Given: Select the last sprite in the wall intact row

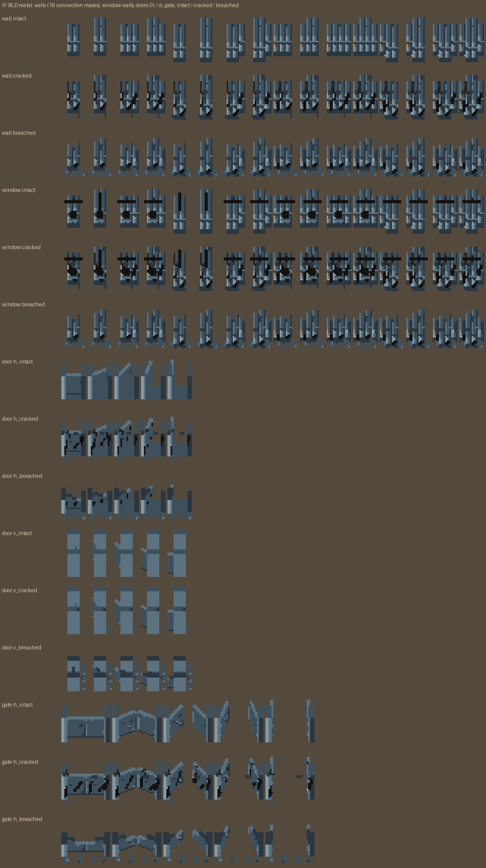Looking at the screenshot, I should (471, 40).
